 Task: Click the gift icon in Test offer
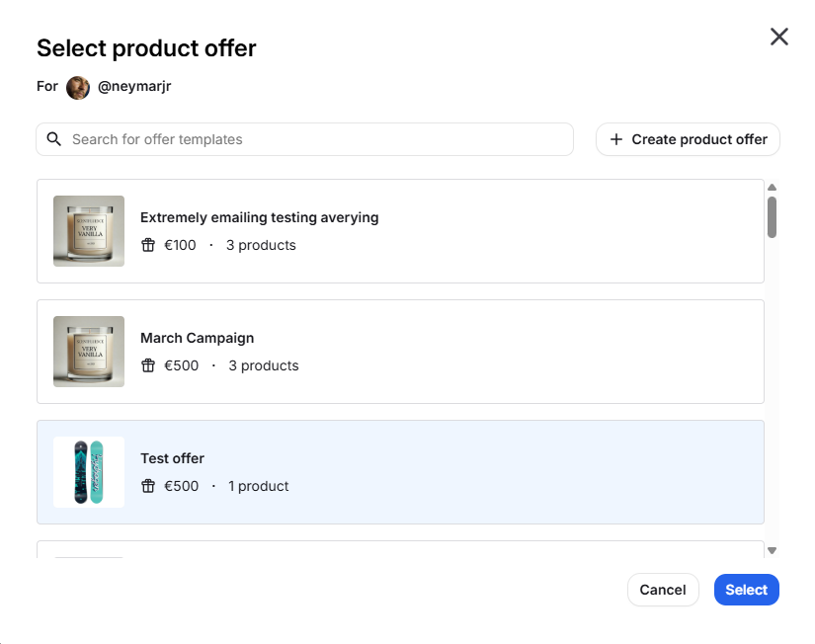click(148, 486)
